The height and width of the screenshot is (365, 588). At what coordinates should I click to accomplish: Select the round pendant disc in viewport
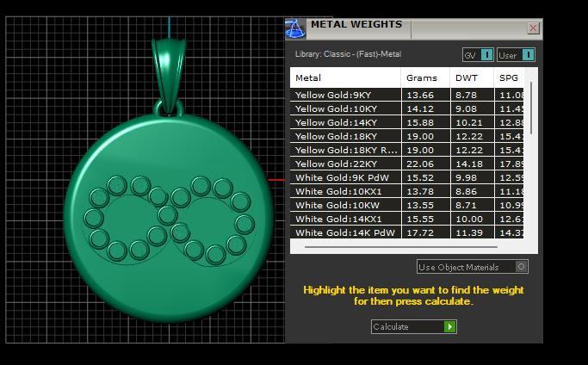coord(169,218)
